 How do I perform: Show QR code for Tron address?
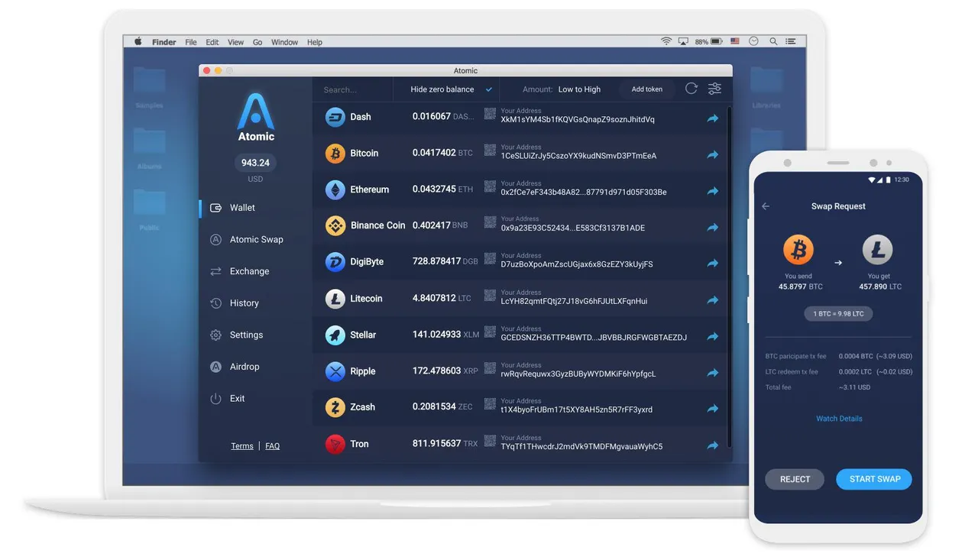pos(491,441)
